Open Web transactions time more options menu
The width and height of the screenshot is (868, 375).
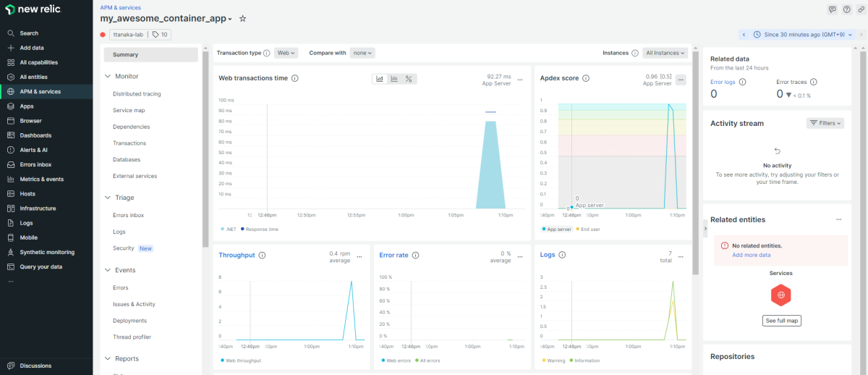point(520,79)
